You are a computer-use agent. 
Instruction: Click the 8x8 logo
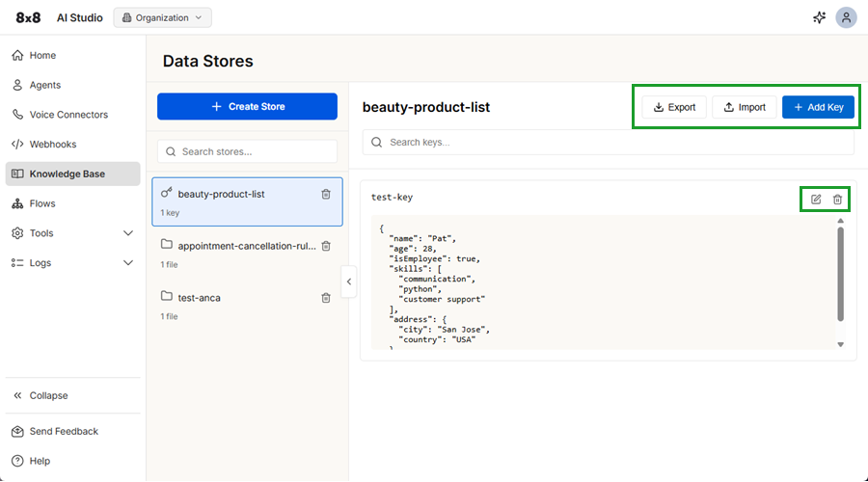pyautogui.click(x=28, y=17)
